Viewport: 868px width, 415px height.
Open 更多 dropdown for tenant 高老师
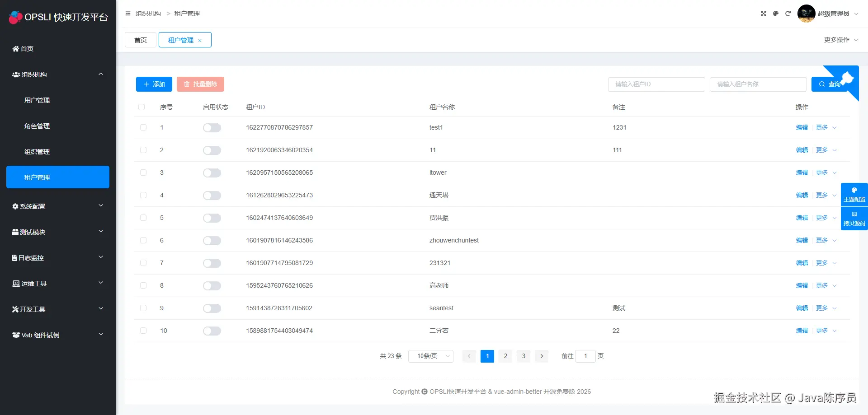[826, 285]
